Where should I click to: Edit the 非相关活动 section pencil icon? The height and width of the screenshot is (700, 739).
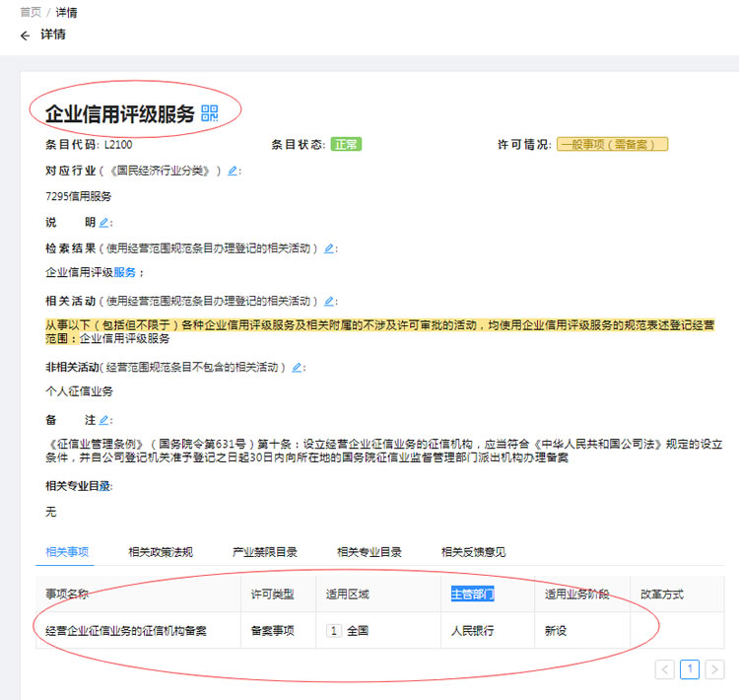click(x=297, y=367)
